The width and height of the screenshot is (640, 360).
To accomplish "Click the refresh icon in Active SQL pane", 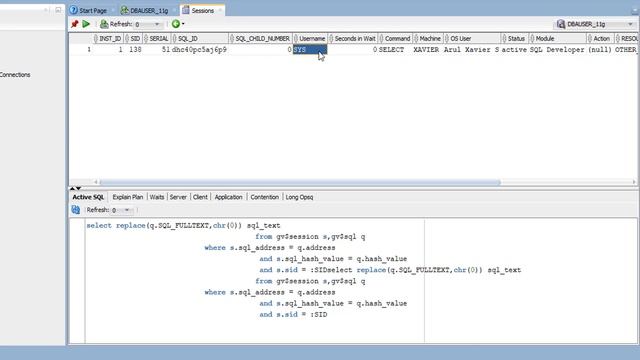I will (x=76, y=210).
